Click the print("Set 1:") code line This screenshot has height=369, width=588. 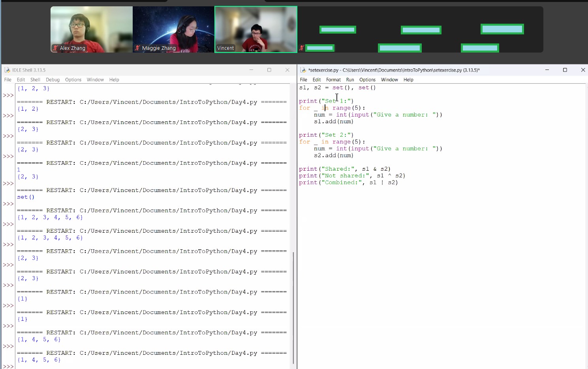(x=326, y=101)
